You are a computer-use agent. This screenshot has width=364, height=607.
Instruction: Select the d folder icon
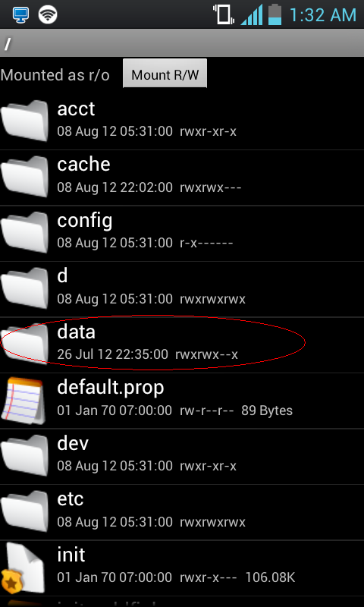24,288
